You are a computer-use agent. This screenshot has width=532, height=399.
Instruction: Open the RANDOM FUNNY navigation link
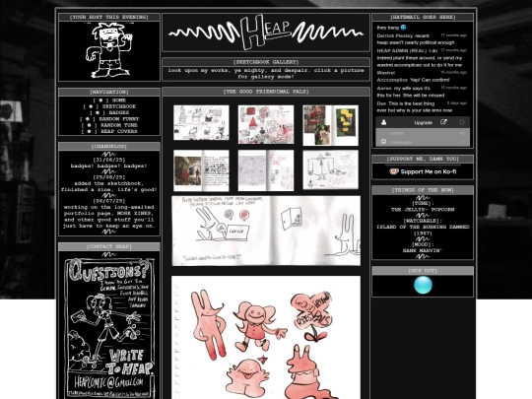click(x=119, y=119)
